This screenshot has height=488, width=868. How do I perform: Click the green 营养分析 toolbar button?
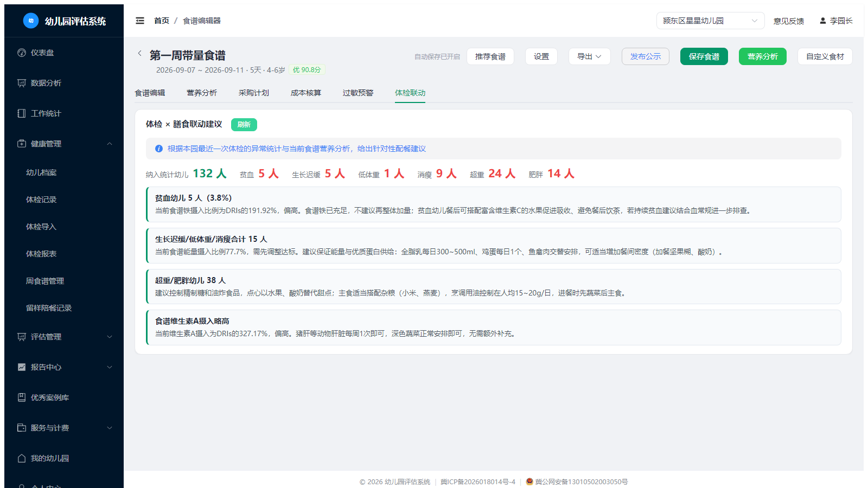click(763, 56)
